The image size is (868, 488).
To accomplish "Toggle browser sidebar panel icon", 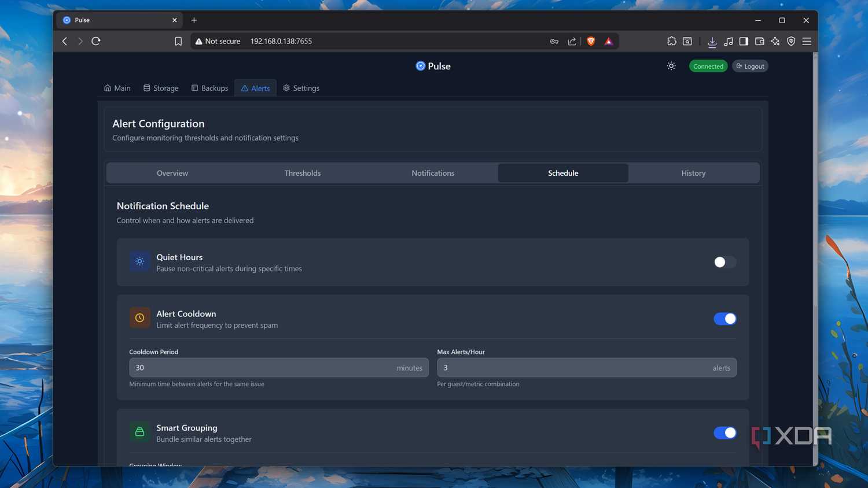I will tap(744, 41).
